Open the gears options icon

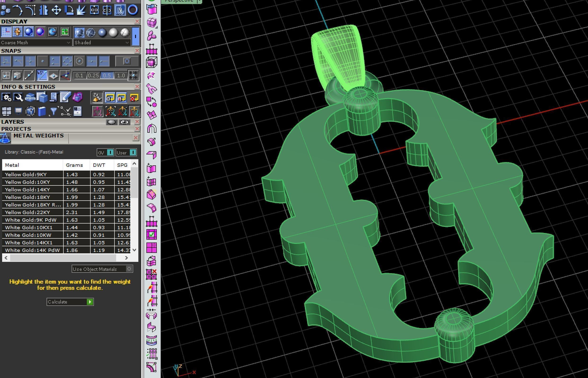click(x=6, y=97)
